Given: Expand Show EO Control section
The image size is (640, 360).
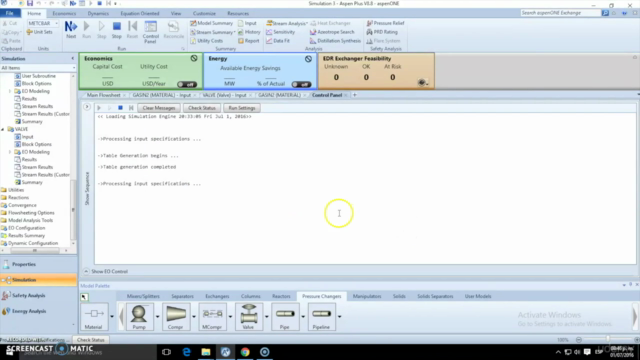Looking at the screenshot, I should coord(86,271).
